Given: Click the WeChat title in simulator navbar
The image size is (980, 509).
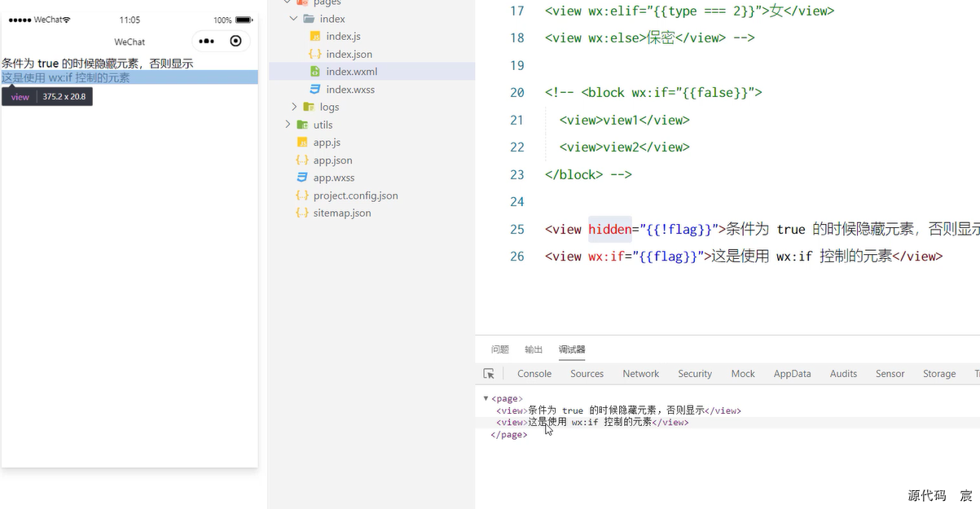Looking at the screenshot, I should (130, 42).
